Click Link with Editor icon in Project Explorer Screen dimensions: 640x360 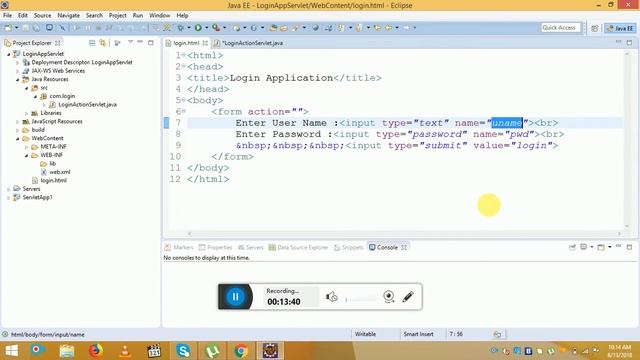102,43
